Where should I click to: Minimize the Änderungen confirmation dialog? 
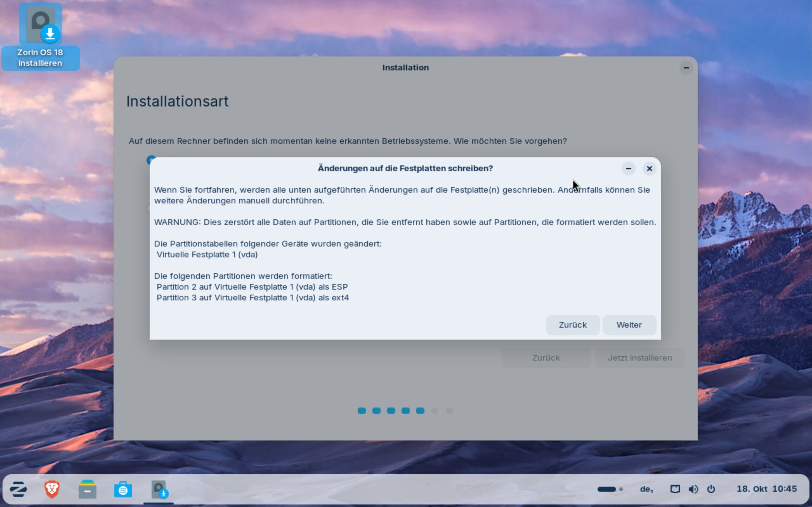click(628, 168)
